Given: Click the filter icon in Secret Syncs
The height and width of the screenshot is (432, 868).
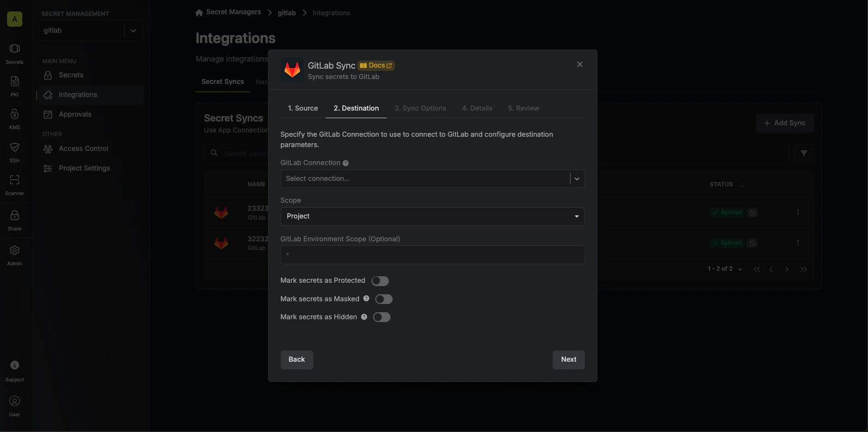Looking at the screenshot, I should (804, 154).
